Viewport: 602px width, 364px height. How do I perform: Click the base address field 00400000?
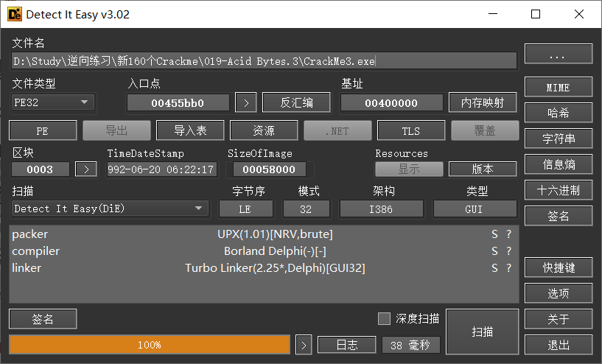391,103
